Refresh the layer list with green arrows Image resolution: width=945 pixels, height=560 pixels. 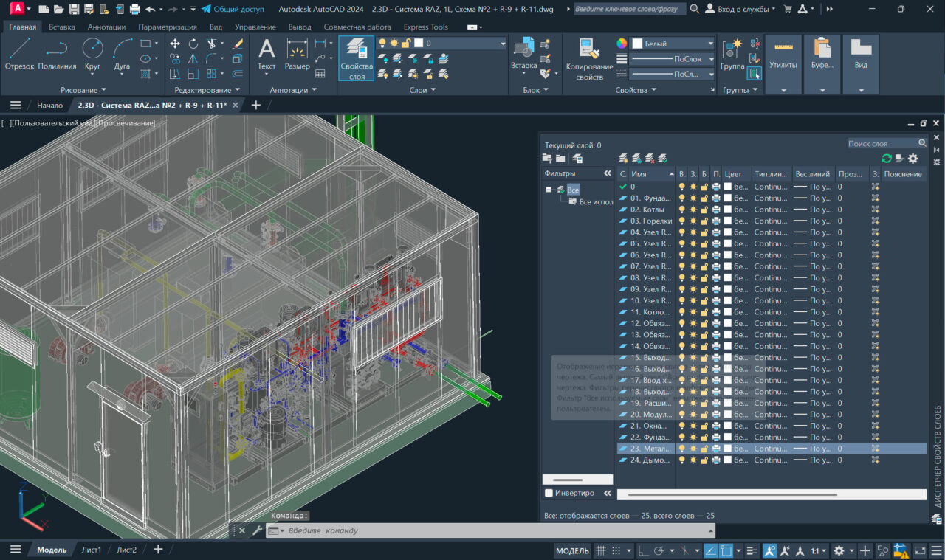coord(887,158)
